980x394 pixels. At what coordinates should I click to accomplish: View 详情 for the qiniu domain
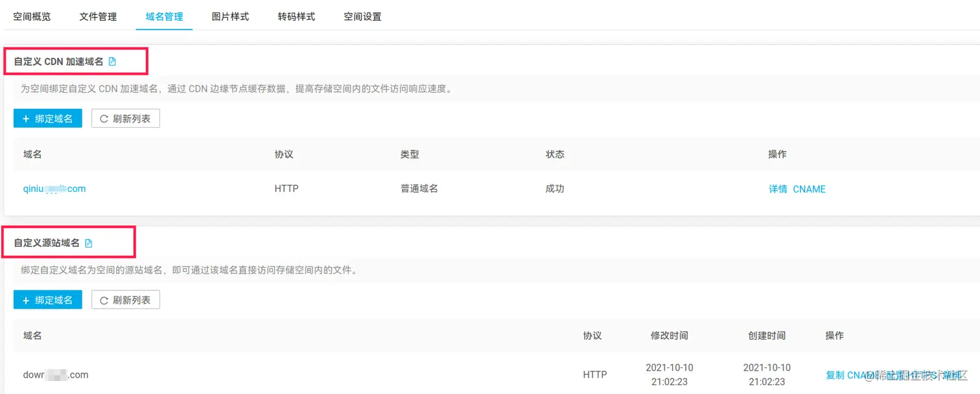point(778,189)
